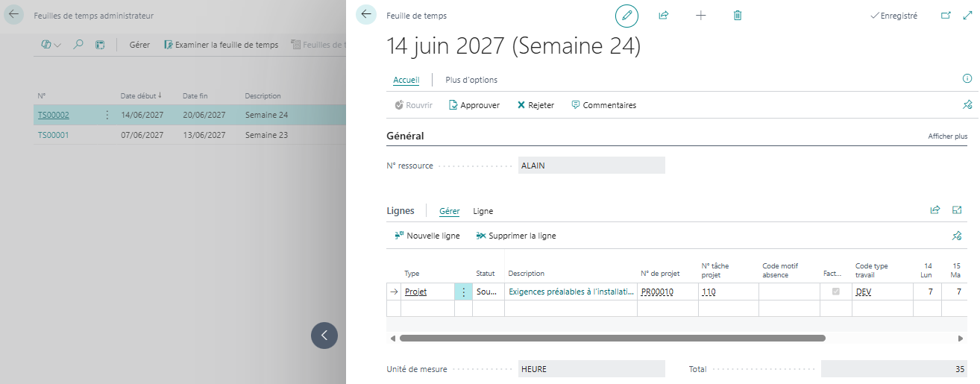Click the back arrow on the Feuilles de temps administrateur page
Viewport: 980px width, 384px height.
coord(14,15)
